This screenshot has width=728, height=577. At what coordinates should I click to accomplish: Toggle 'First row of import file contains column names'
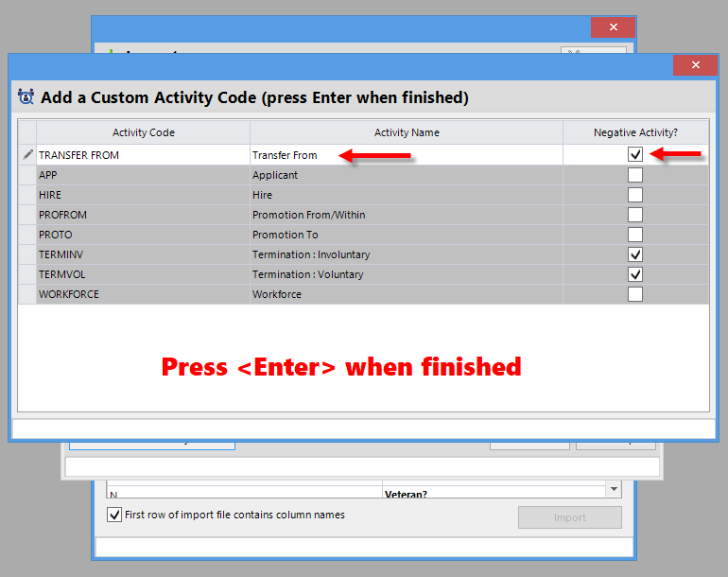click(x=114, y=515)
